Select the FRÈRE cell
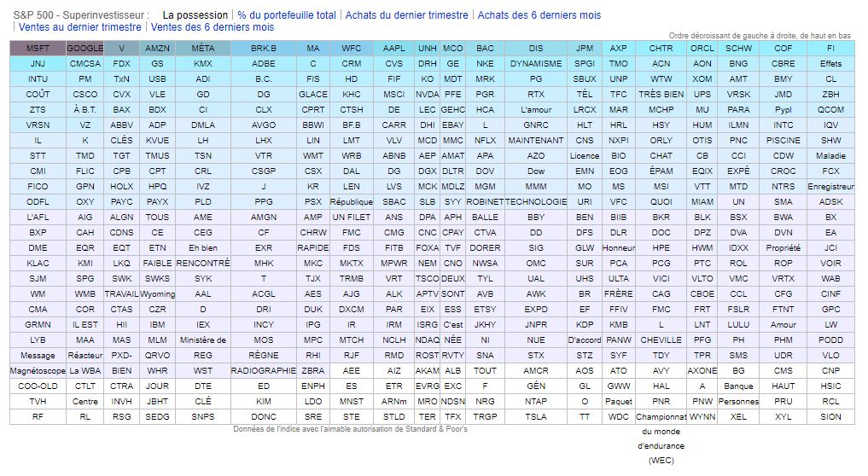The height and width of the screenshot is (476, 868). pyautogui.click(x=618, y=294)
